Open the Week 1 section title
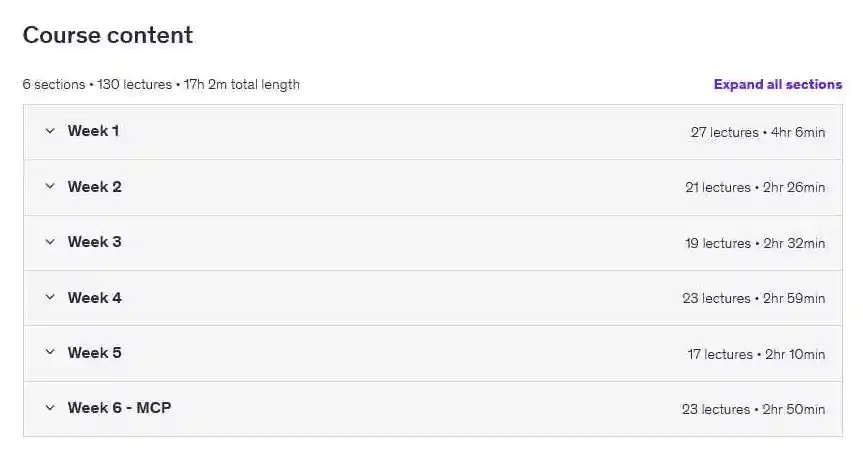The height and width of the screenshot is (454, 863). coord(94,131)
